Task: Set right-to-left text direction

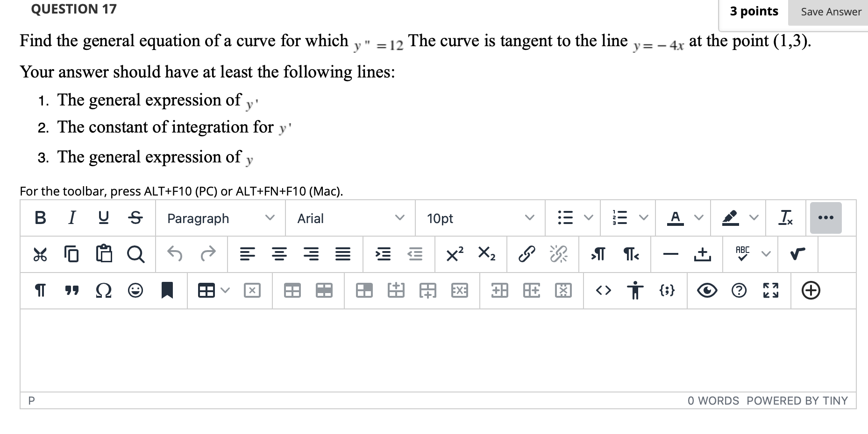Action: pos(631,254)
